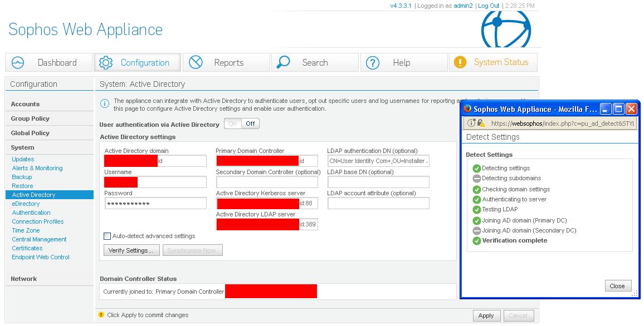Open Updates in the System menu

tap(23, 159)
